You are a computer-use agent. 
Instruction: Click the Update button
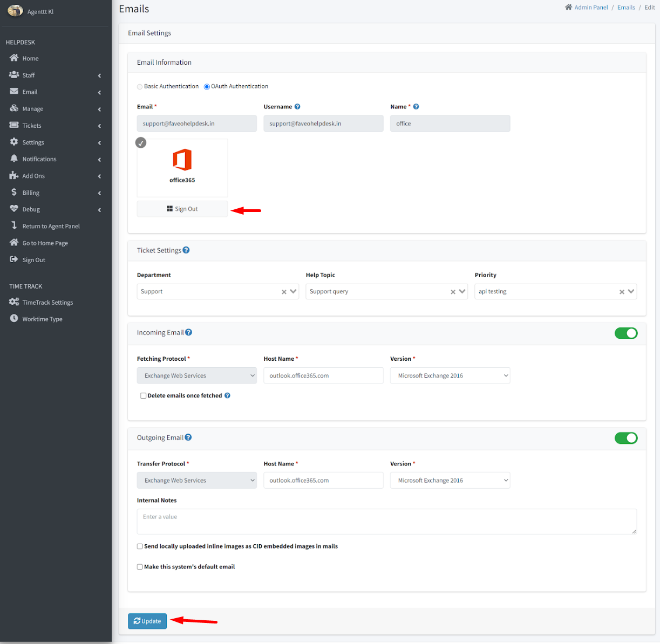147,621
